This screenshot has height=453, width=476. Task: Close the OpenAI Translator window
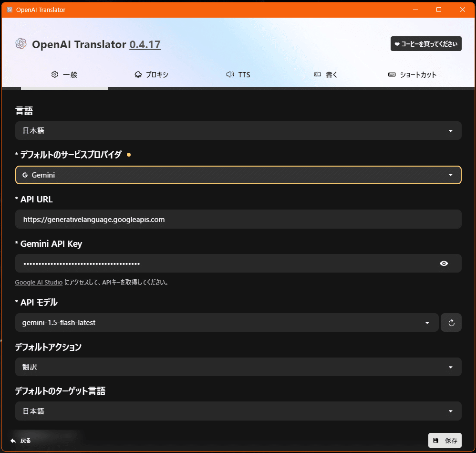tap(462, 10)
